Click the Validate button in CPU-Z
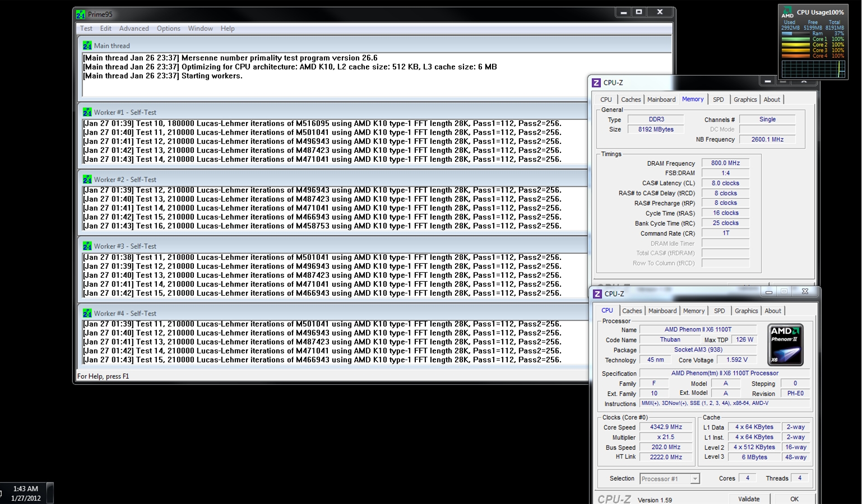862x504 pixels. [749, 499]
